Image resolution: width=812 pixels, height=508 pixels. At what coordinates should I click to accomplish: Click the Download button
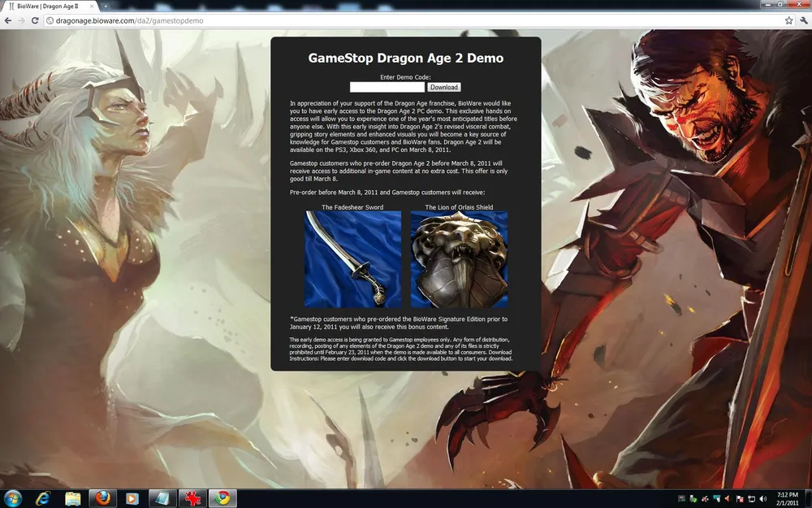pyautogui.click(x=444, y=87)
